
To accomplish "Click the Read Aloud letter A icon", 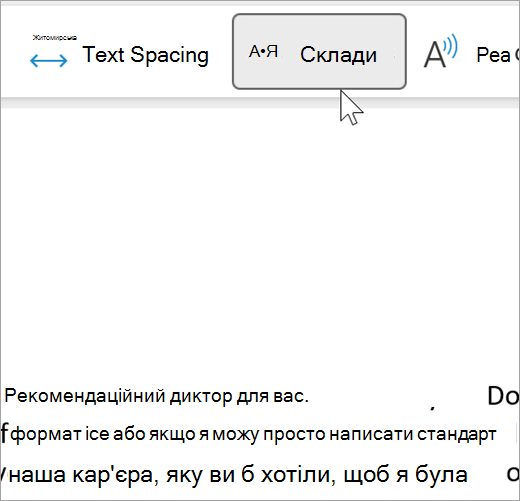I will pos(434,54).
